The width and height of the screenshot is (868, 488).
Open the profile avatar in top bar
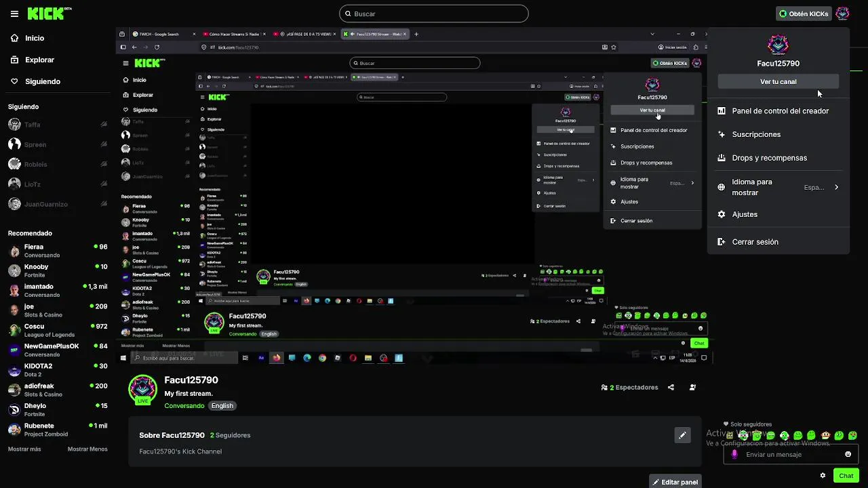pyautogui.click(x=842, y=14)
